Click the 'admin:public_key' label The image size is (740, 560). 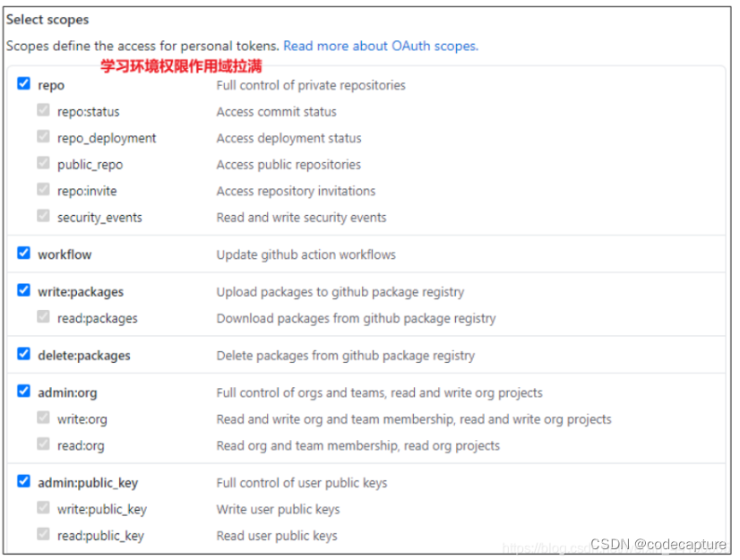(x=88, y=483)
